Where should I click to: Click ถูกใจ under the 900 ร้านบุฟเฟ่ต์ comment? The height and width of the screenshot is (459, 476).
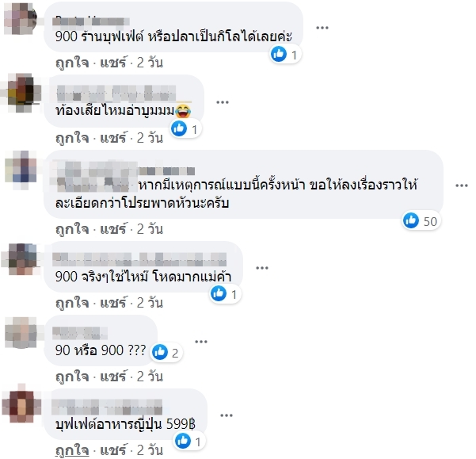72,63
